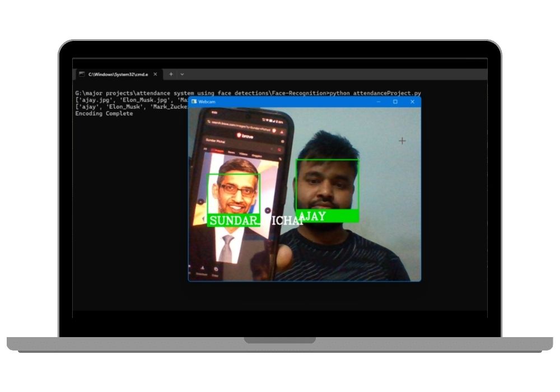This screenshot has height=392, width=560.
Task: Expand the terminal profile dropdown arrow
Action: pyautogui.click(x=182, y=74)
